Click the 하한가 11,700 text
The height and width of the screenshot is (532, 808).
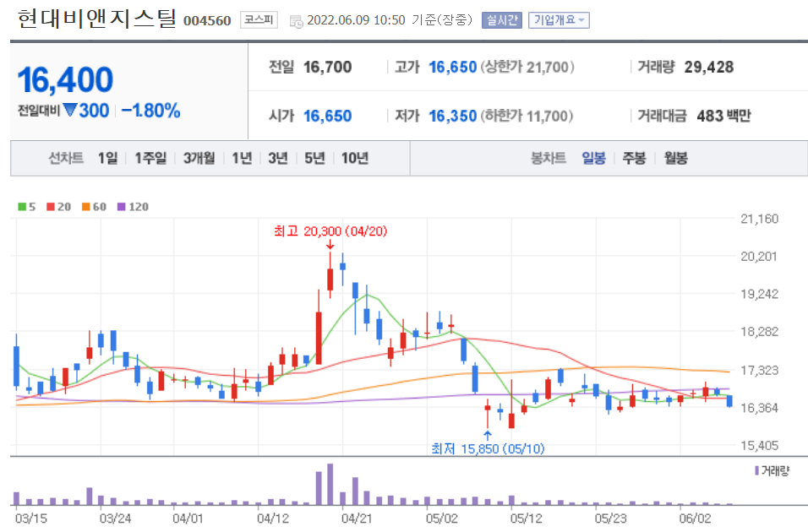pos(527,116)
